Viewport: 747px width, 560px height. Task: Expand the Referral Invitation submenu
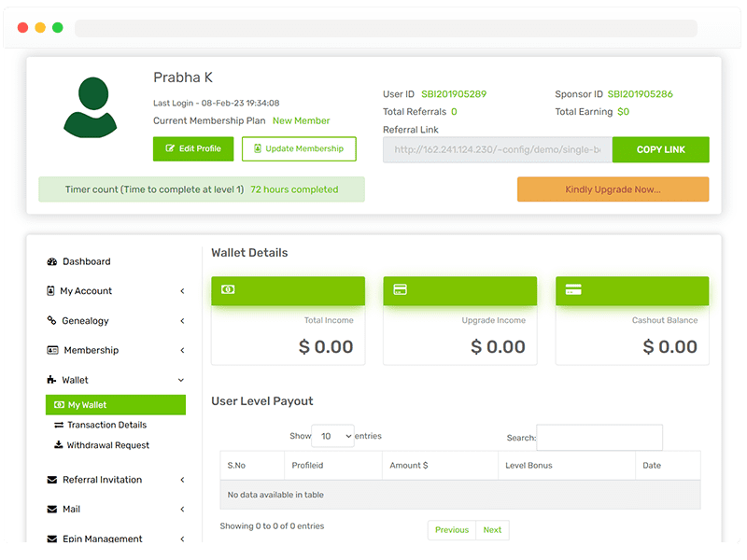pyautogui.click(x=182, y=480)
